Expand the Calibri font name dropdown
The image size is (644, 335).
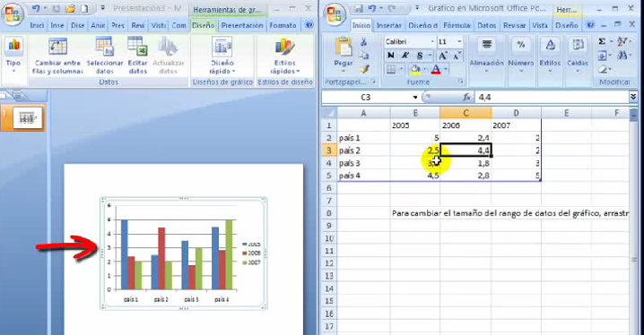(x=432, y=42)
